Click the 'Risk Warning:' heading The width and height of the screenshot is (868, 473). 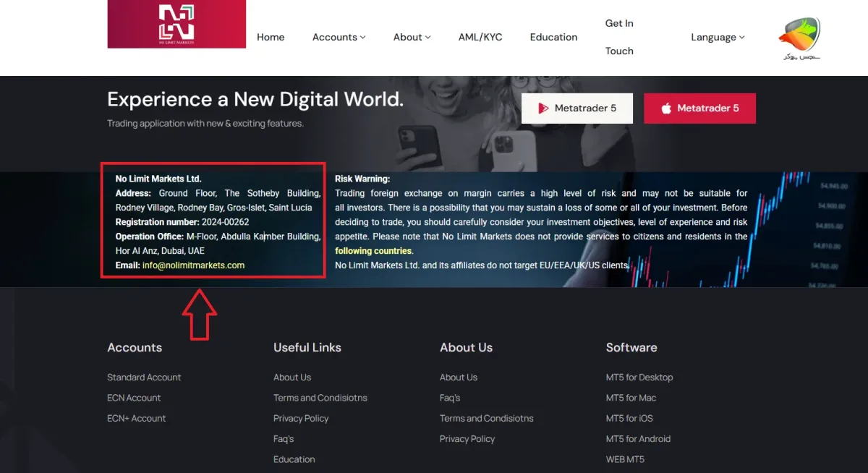tap(362, 179)
